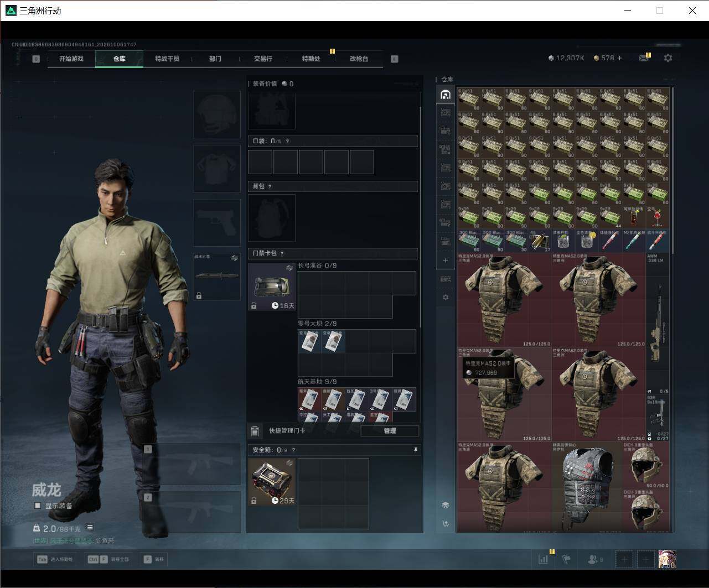Select the 精英防弹背心 vest in warehouse
Screen dimensions: 709x588
(x=587, y=487)
